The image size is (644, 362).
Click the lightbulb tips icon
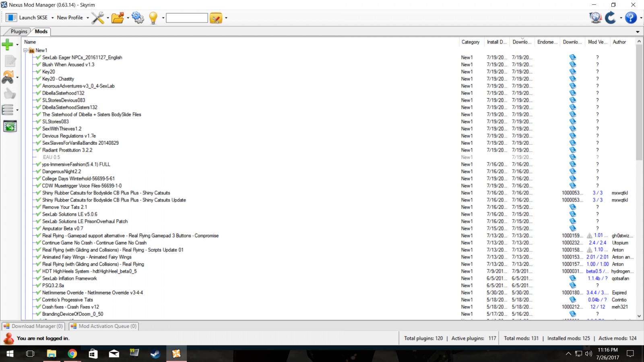[153, 18]
